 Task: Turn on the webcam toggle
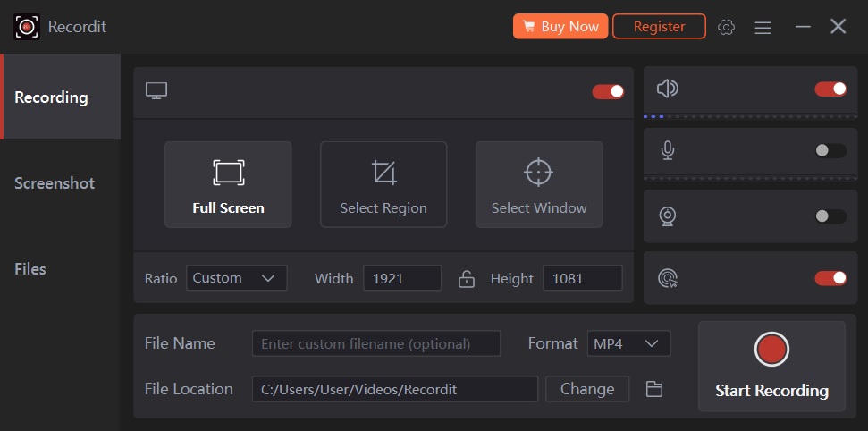[x=830, y=216]
